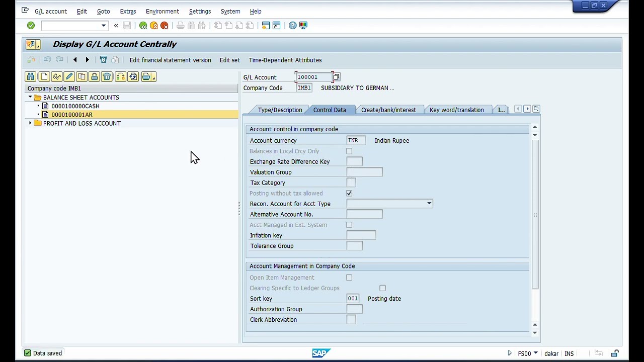Open the Help menu
Viewport: 644px width, 362px height.
[256, 11]
